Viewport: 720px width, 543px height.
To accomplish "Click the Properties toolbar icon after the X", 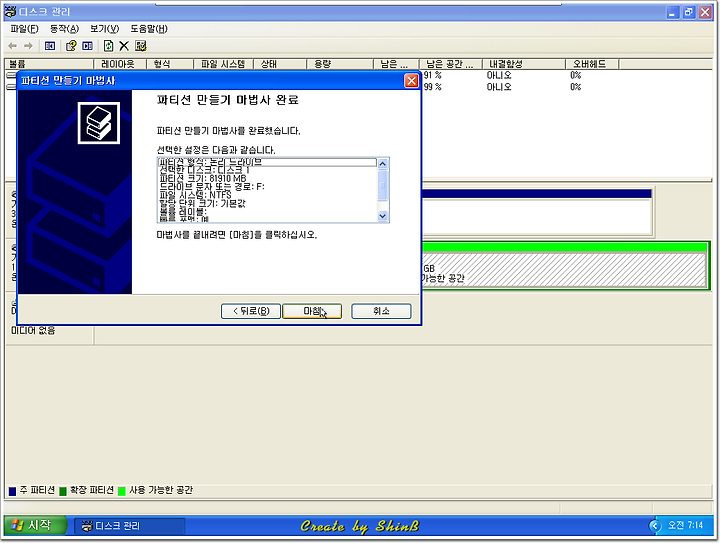I will click(141, 46).
